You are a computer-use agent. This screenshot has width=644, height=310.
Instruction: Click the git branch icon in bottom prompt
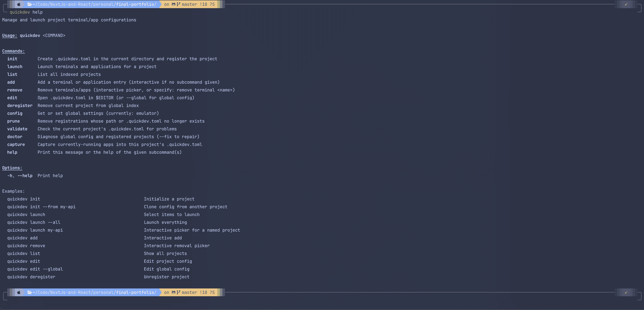tap(178, 292)
